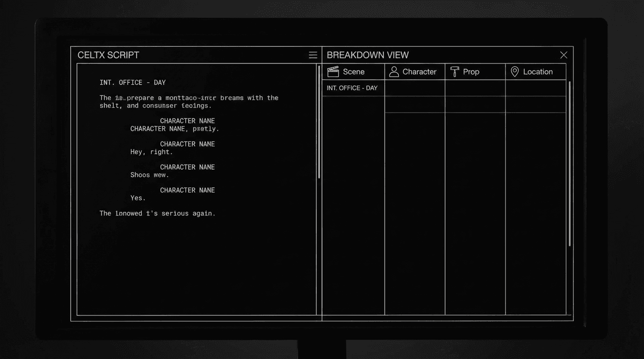Select the Prop hammer icon
Image resolution: width=644 pixels, height=359 pixels.
[454, 71]
